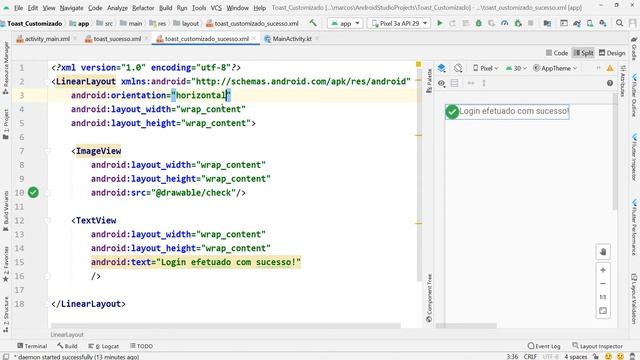Open the Build menu

(165, 8)
